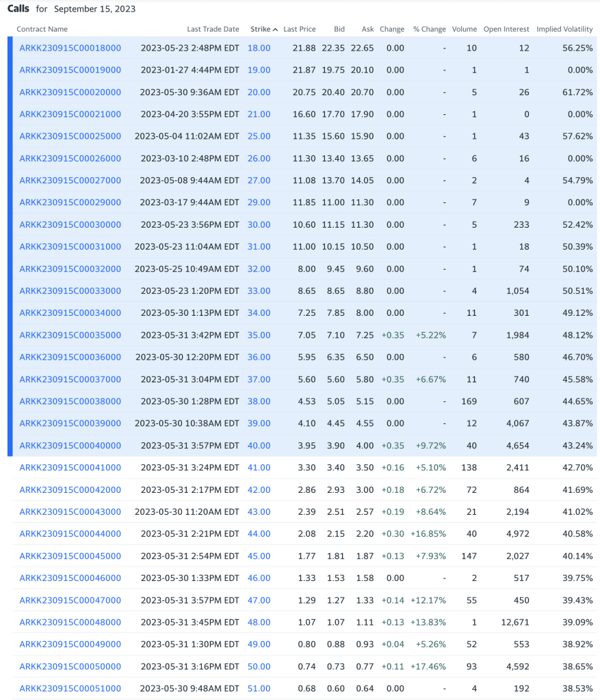
Task: Open contract ARKK230915C00019000
Action: pyautogui.click(x=70, y=70)
